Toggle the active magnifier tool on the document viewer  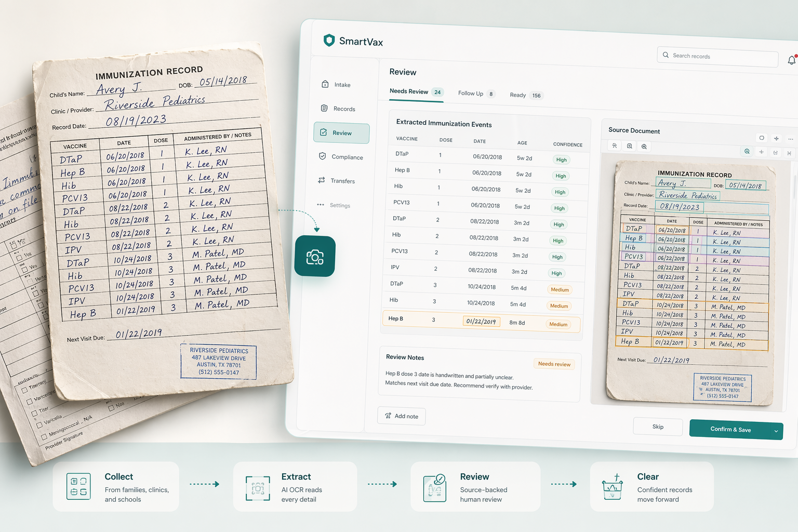tap(747, 152)
